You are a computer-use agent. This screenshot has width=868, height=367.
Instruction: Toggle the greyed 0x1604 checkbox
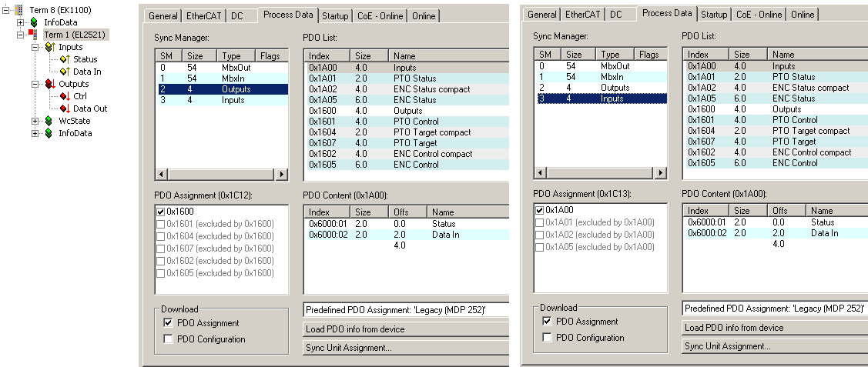(x=160, y=236)
